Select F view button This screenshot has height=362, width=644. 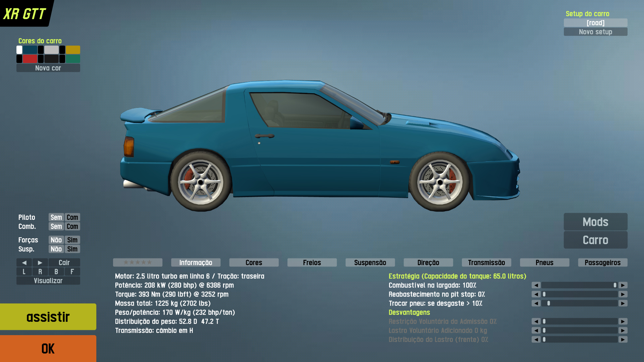pos(72,271)
